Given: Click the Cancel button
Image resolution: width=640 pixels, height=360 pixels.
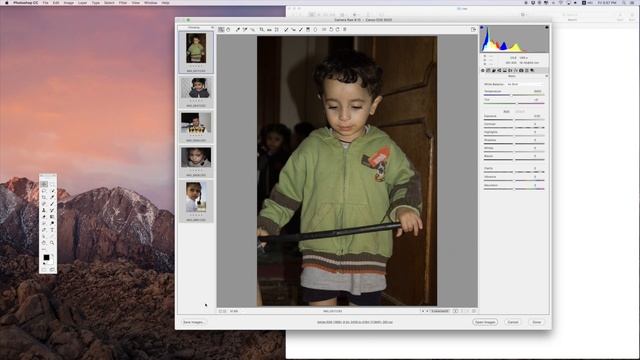Looking at the screenshot, I should [513, 322].
